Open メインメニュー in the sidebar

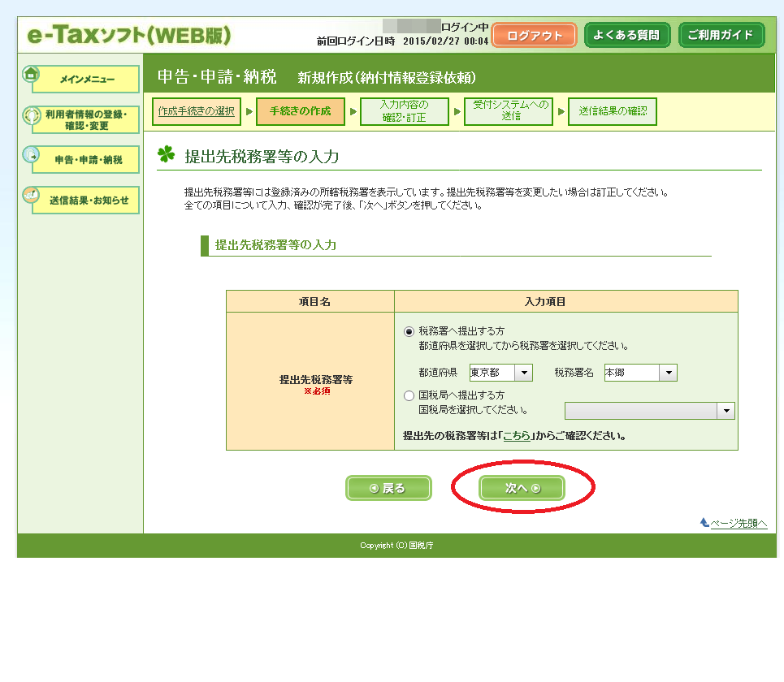coord(87,80)
